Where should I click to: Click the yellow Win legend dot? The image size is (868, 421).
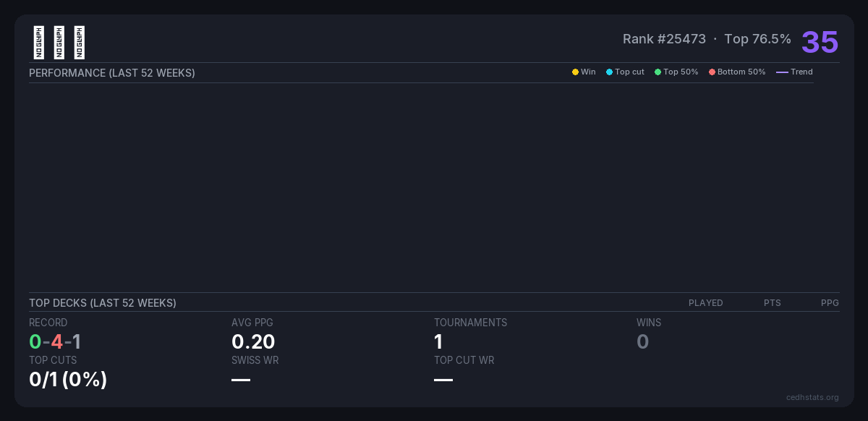(x=575, y=72)
